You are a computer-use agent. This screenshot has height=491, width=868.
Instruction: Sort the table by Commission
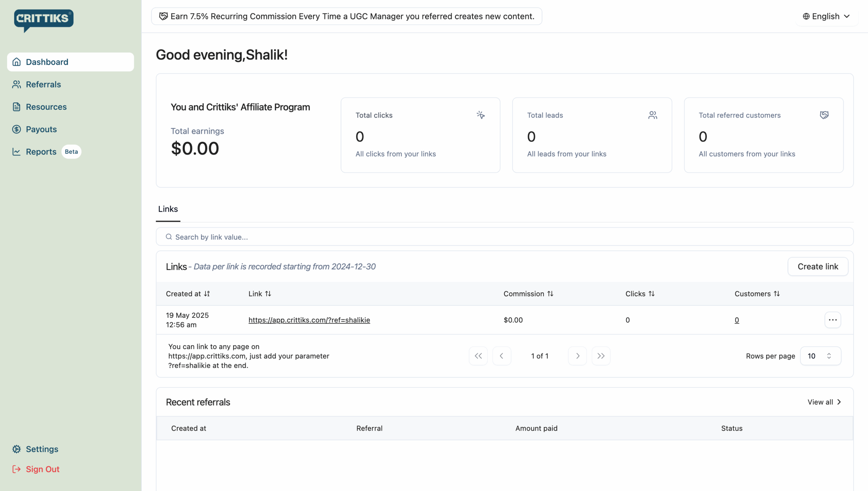(528, 294)
